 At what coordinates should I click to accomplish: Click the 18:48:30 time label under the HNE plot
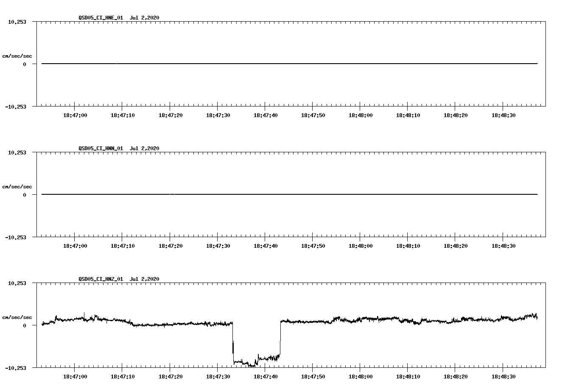(x=503, y=115)
